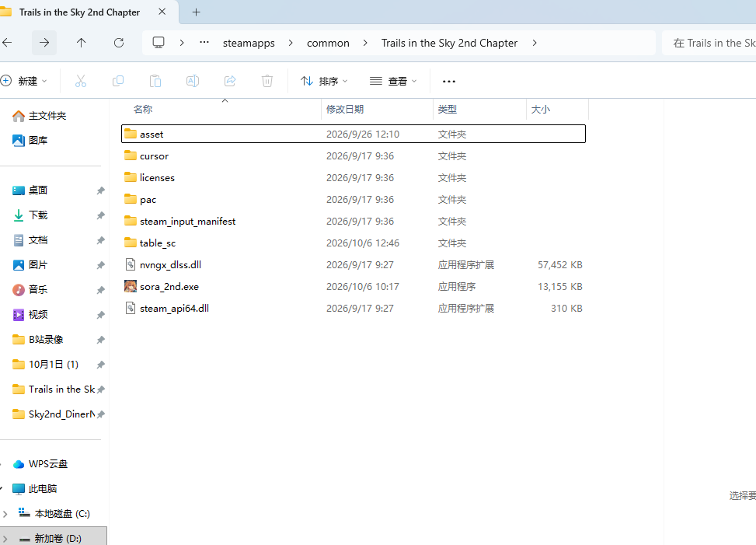
Task: Open the 新建 new item dropdown
Action: click(x=23, y=81)
